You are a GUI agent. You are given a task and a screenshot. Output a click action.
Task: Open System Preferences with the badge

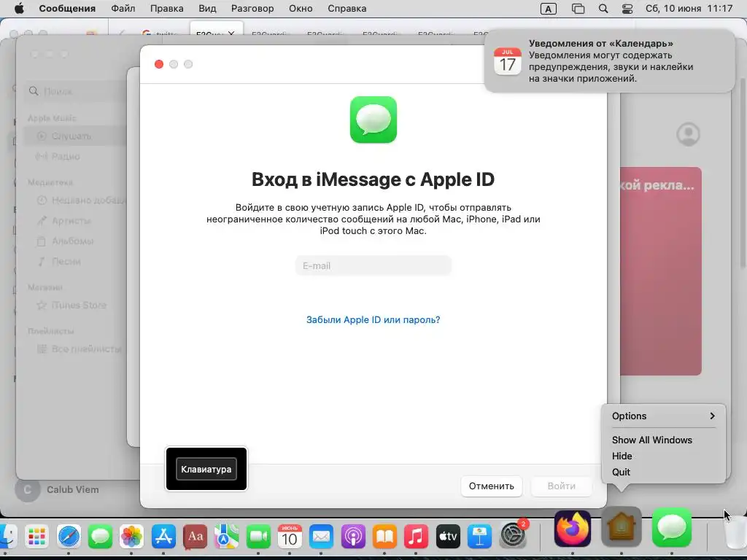coord(513,535)
